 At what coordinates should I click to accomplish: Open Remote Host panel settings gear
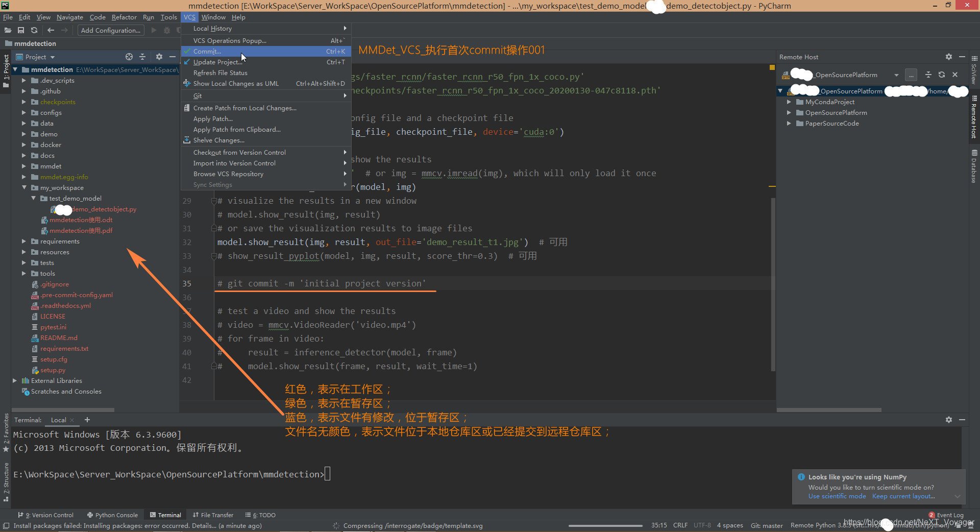pyautogui.click(x=948, y=57)
